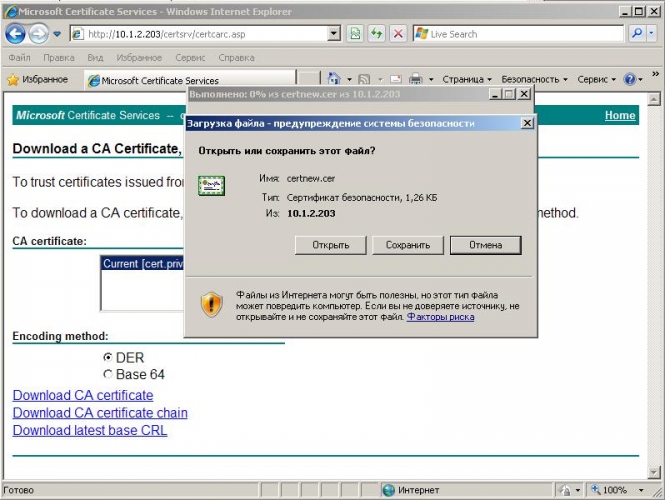665x500 pixels.
Task: Click the Read Mail envelope icon
Action: tap(396, 79)
